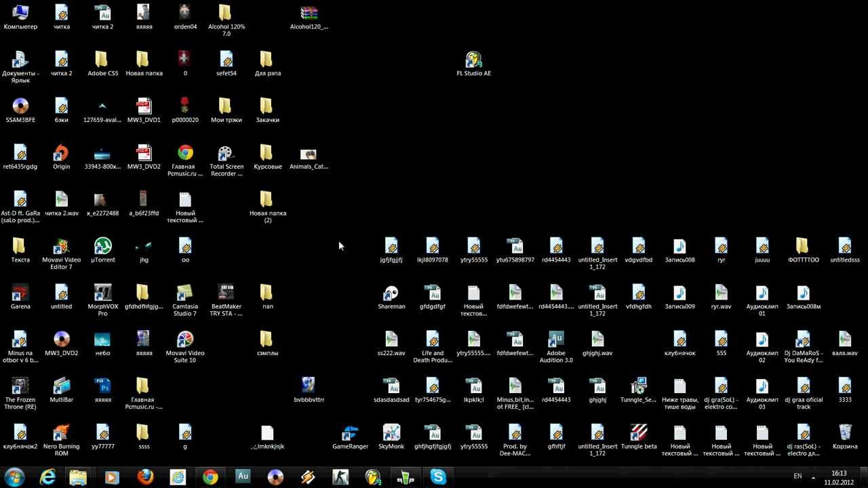The image size is (868, 488).
Task: Open the SSAM3BFE disc icon
Action: tap(20, 110)
